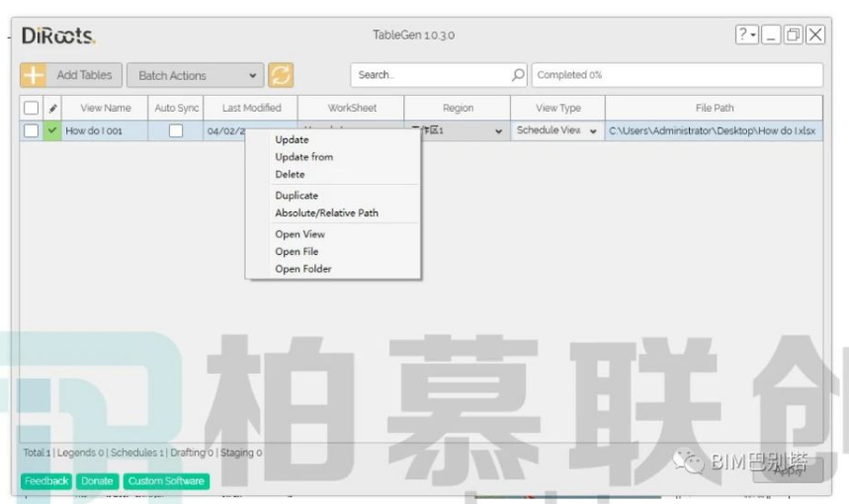849x504 pixels.
Task: Select Open Folder from context menu
Action: 302,269
